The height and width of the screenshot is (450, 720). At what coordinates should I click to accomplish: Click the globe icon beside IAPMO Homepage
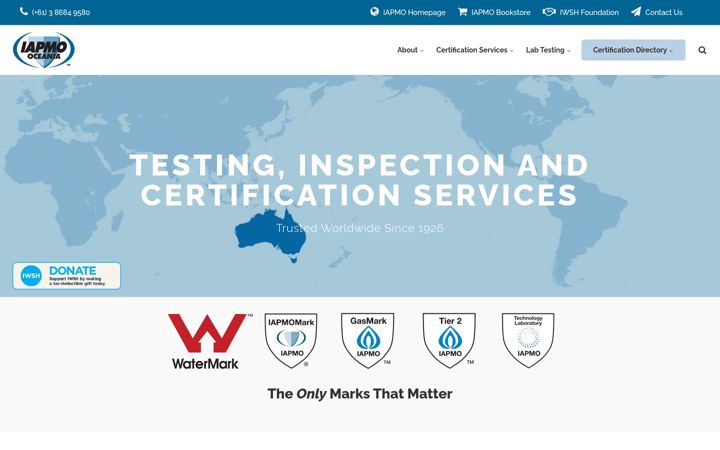pyautogui.click(x=374, y=11)
